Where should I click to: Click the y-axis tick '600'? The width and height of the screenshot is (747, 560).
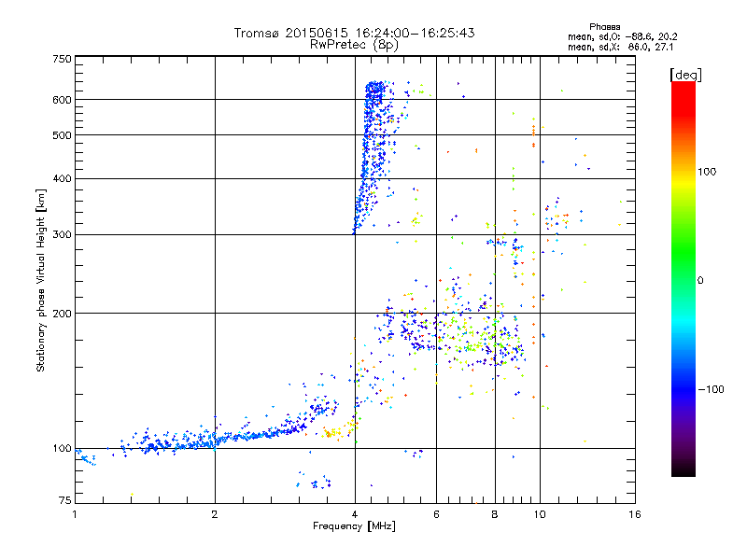coord(62,100)
